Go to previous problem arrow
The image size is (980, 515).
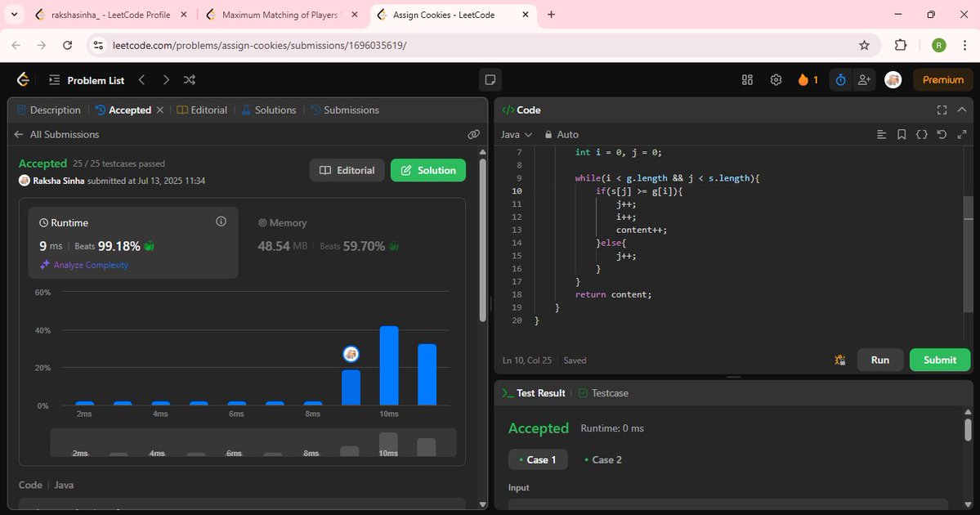(x=142, y=79)
